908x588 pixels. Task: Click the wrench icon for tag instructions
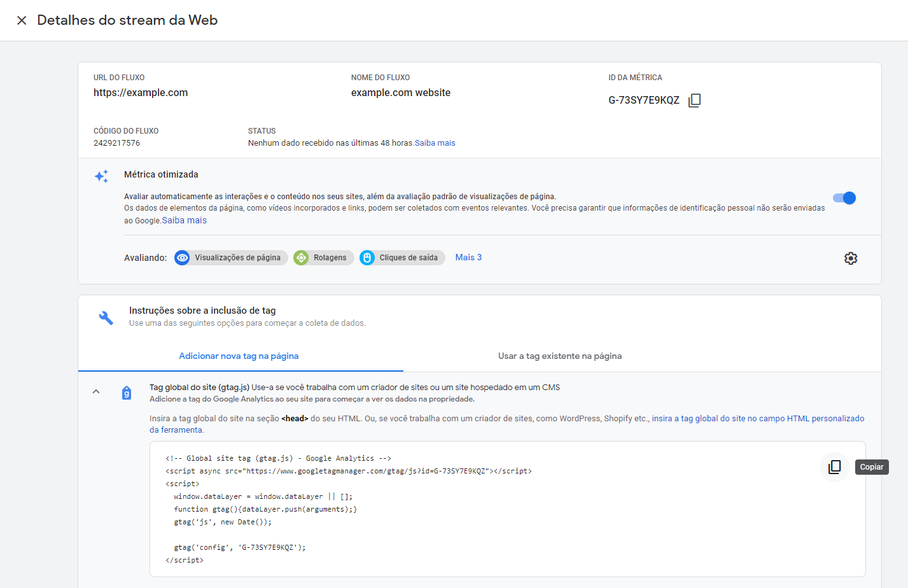tap(106, 318)
